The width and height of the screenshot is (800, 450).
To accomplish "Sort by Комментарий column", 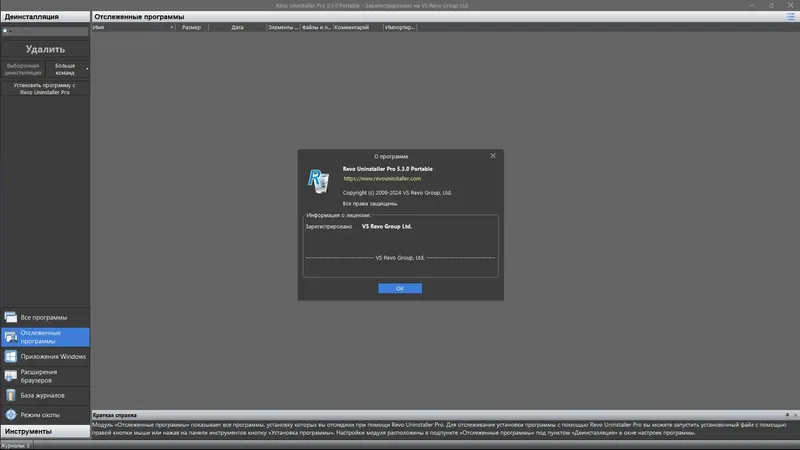I will point(358,28).
